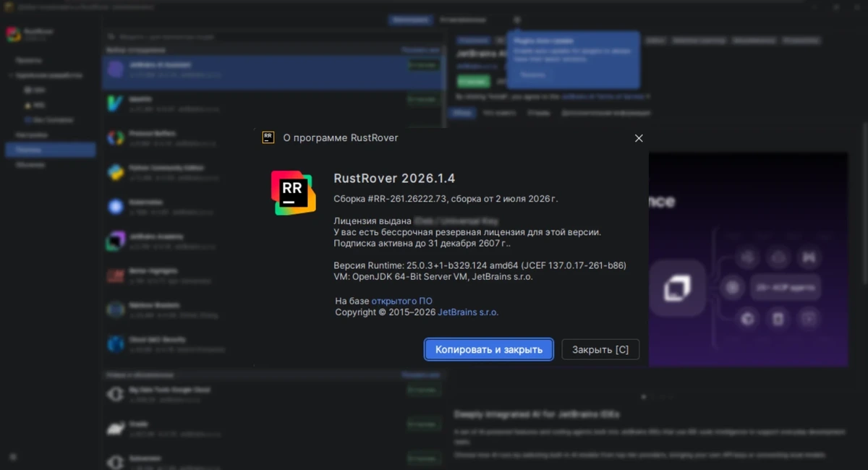Click the 'Копировать и закрыть' button
The width and height of the screenshot is (868, 470).
(x=489, y=349)
